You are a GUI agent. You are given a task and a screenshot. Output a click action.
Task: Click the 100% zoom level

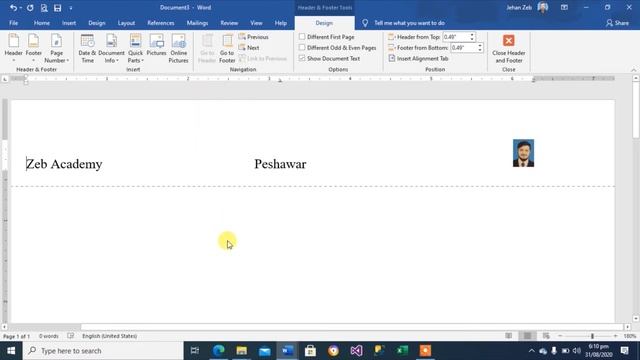tap(630, 336)
